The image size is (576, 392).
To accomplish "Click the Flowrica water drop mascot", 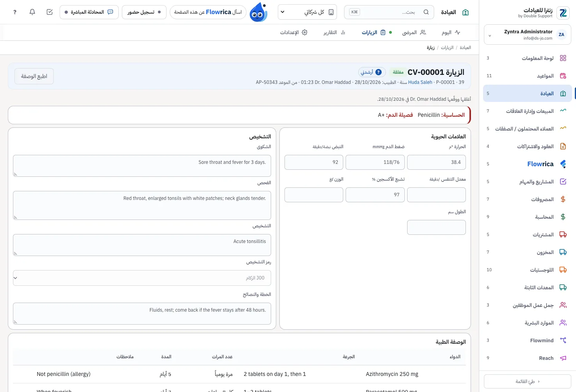I will (259, 12).
